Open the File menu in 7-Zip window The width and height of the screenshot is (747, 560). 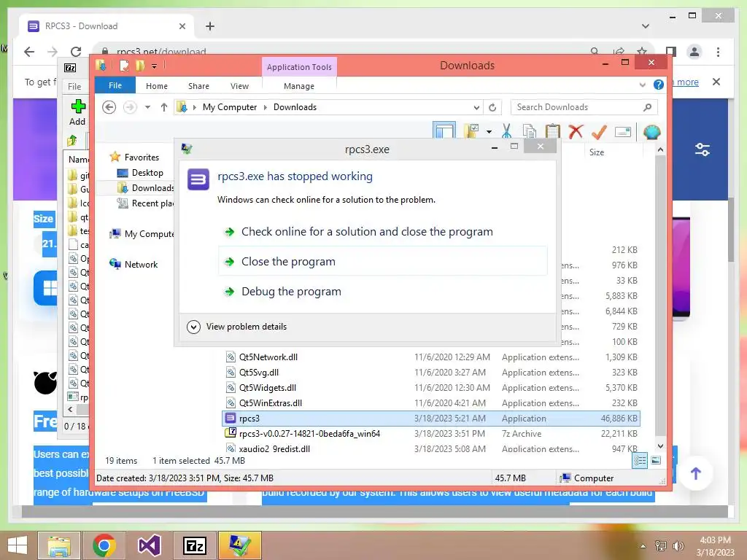[74, 86]
